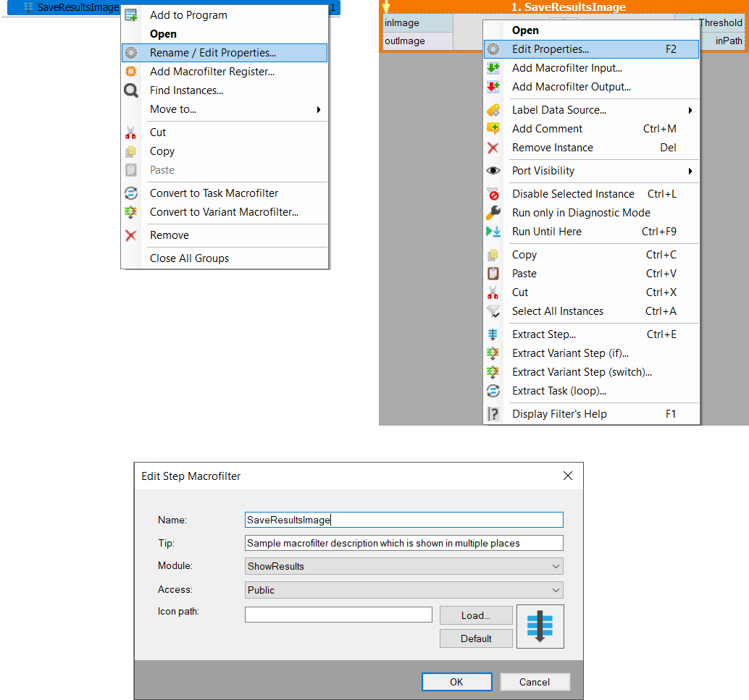Screen dimensions: 749x700
Task: Open the Access dropdown set to Public
Action: coord(403,590)
